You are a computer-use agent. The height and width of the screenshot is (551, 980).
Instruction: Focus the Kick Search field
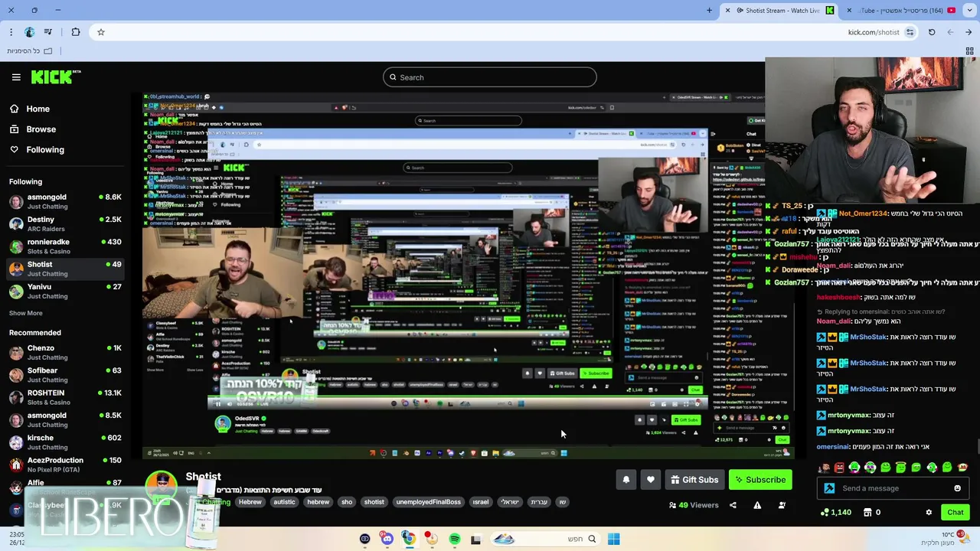[x=490, y=77]
